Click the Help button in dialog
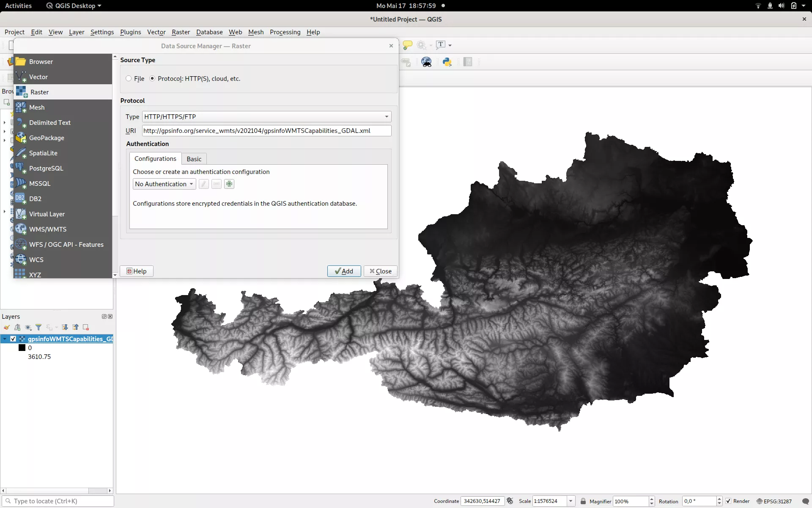Viewport: 812px width, 508px height. tap(136, 271)
